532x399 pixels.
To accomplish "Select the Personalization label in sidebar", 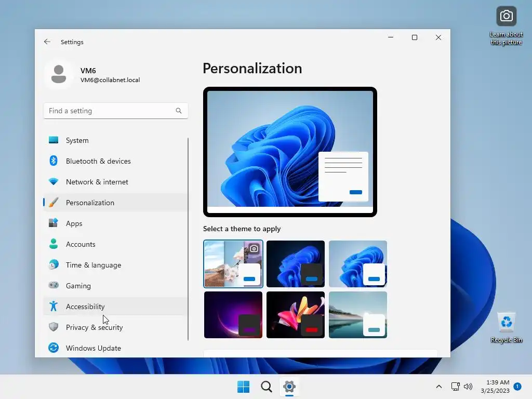I will [90, 203].
